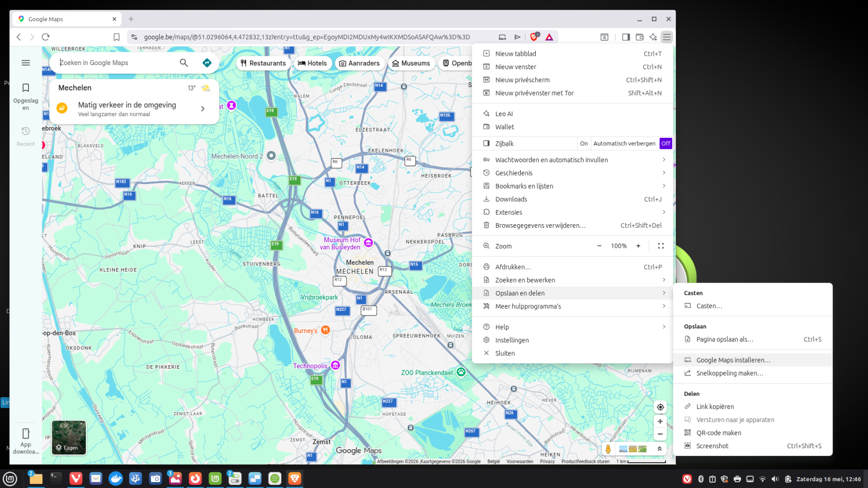Filter map by Restaurants
The width and height of the screenshot is (868, 488).
(x=263, y=63)
